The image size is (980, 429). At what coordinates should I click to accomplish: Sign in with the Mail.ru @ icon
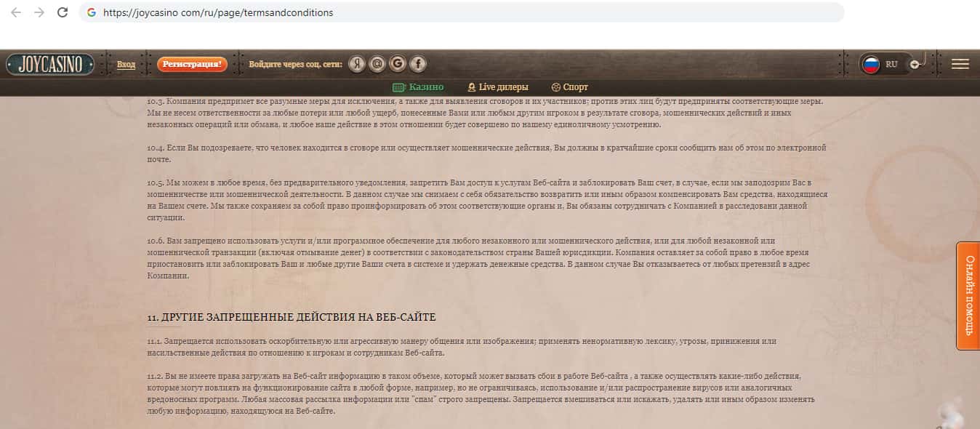coord(377,64)
